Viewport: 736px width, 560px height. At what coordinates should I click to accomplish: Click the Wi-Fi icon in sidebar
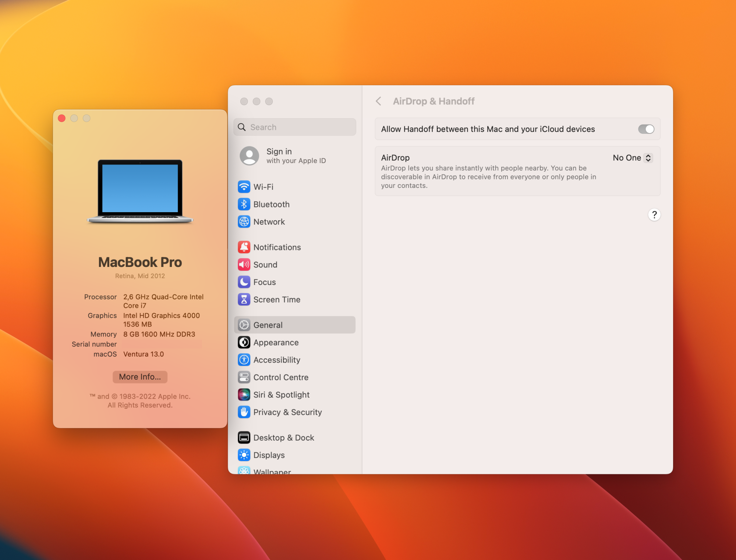[x=244, y=187]
